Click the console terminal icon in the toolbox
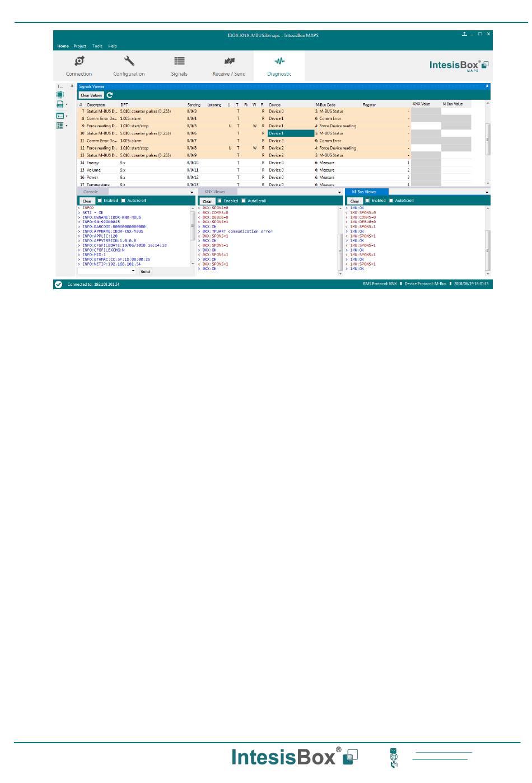532x783 pixels. coord(60,116)
